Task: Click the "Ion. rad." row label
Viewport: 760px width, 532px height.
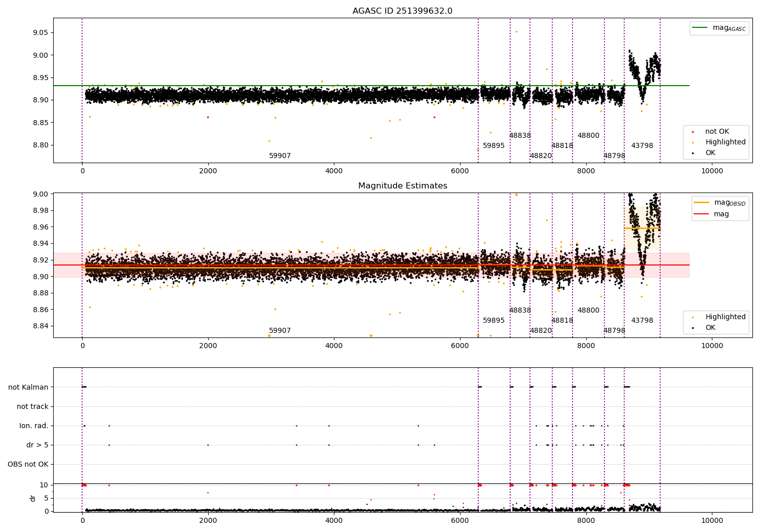Action: [x=34, y=426]
